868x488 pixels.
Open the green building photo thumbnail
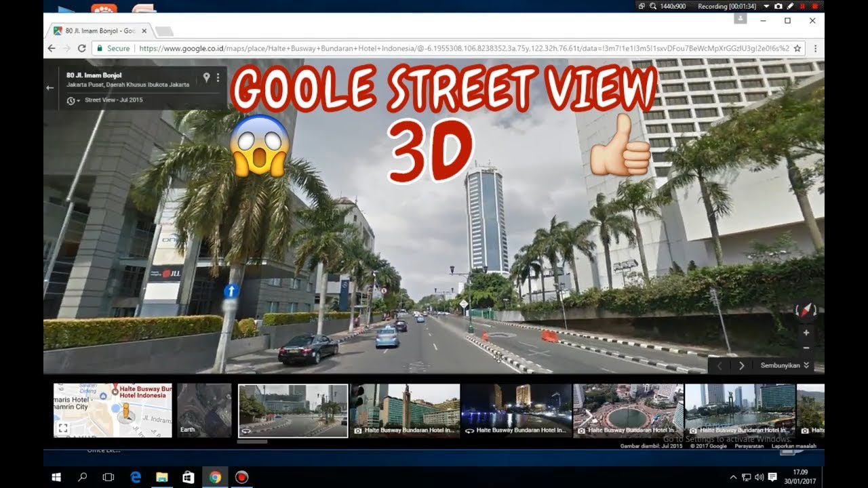click(405, 411)
